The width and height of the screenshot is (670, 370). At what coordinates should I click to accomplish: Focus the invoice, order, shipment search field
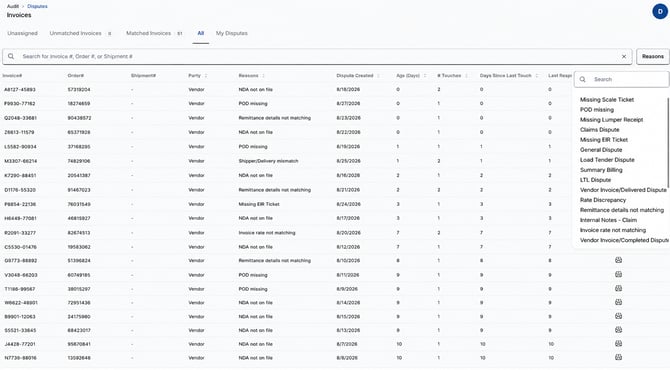[317, 56]
